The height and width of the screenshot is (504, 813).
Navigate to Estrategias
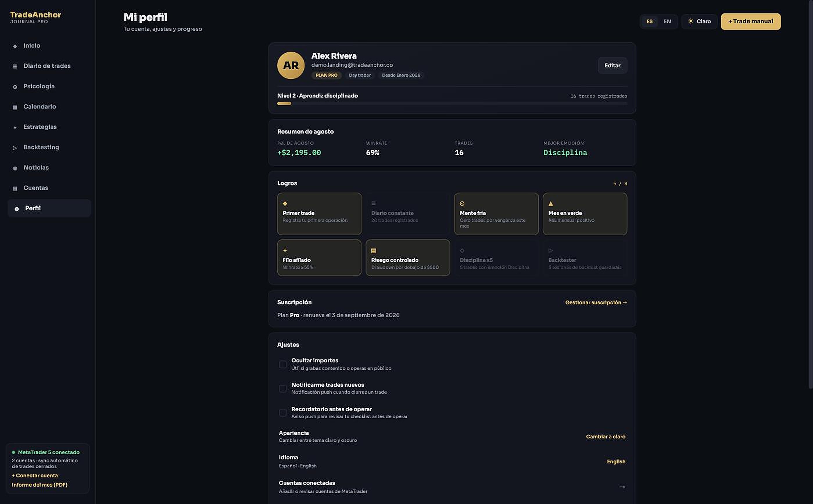(x=49, y=127)
